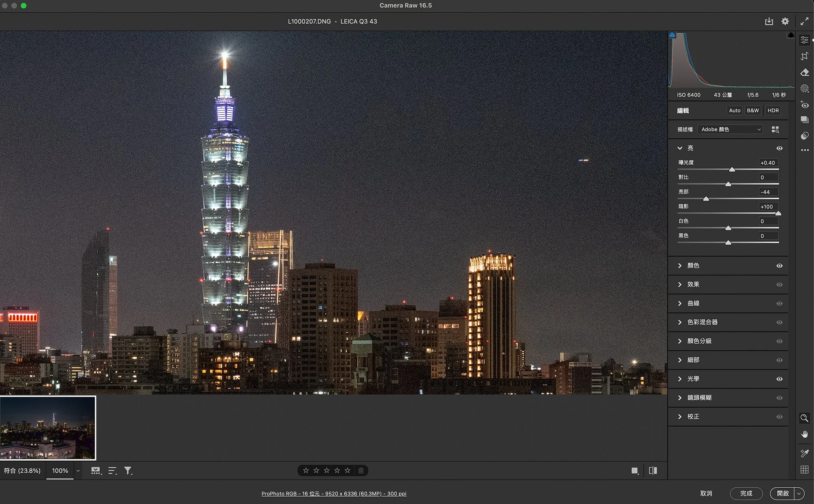Toggle visibility of the 顏色 panel
This screenshot has width=814, height=504.
click(x=779, y=266)
